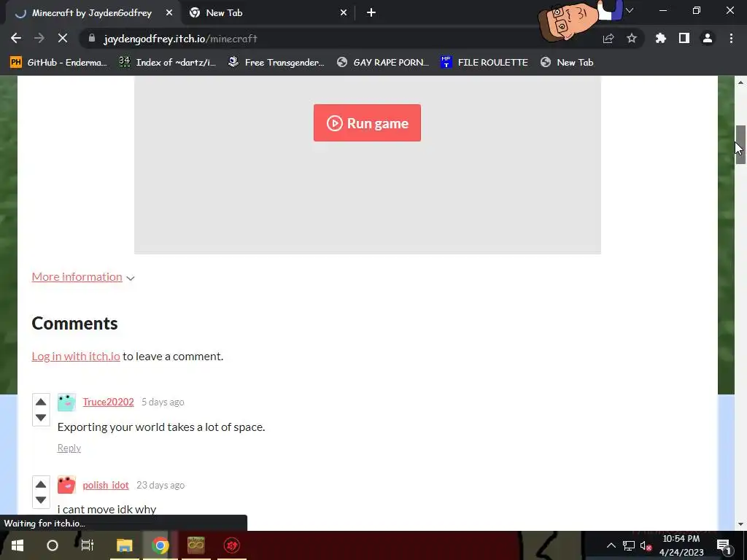Click '23 days ago' timestamp on polish_idot comment
The image size is (747, 560).
pos(160,485)
